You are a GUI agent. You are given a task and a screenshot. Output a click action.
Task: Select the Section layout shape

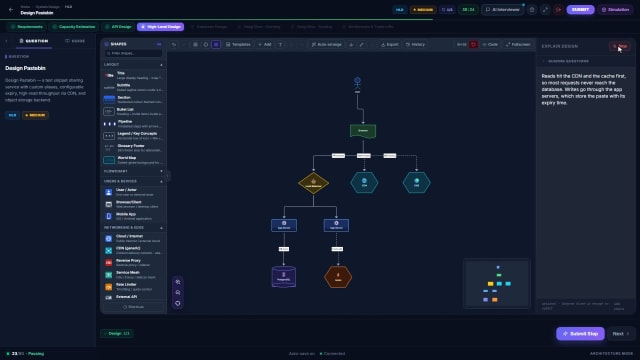[133, 100]
